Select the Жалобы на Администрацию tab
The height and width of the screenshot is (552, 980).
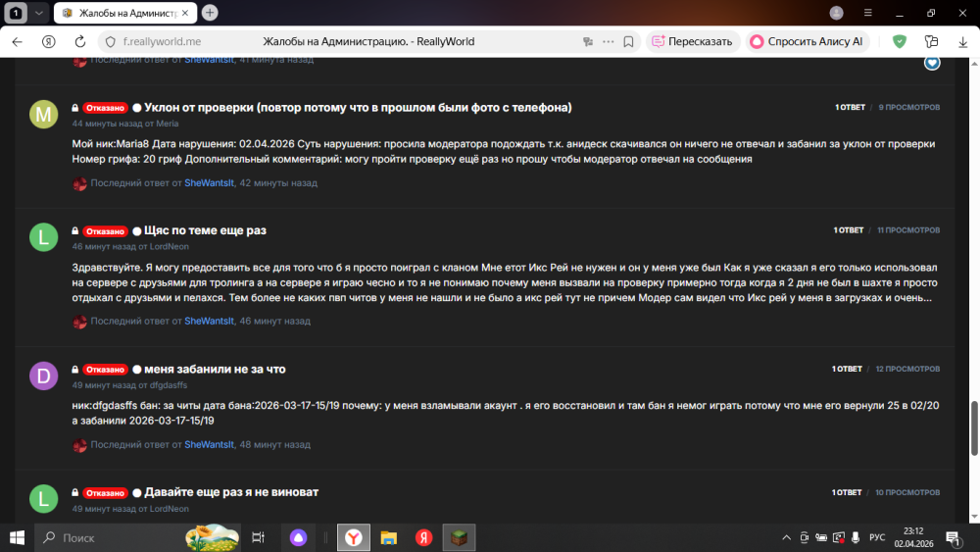click(125, 13)
